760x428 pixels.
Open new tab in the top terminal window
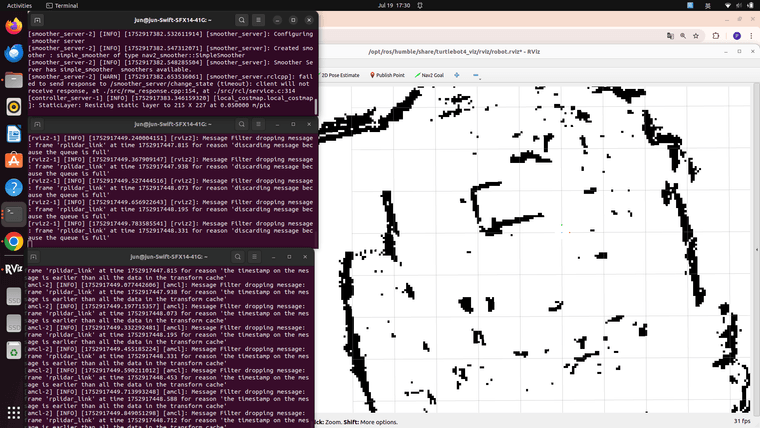coord(37,20)
